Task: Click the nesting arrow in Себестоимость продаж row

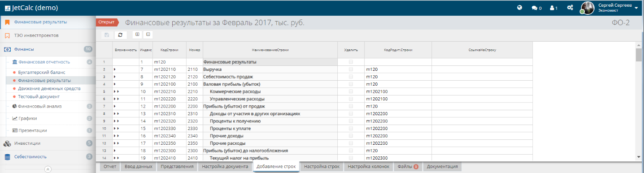Action: point(115,77)
